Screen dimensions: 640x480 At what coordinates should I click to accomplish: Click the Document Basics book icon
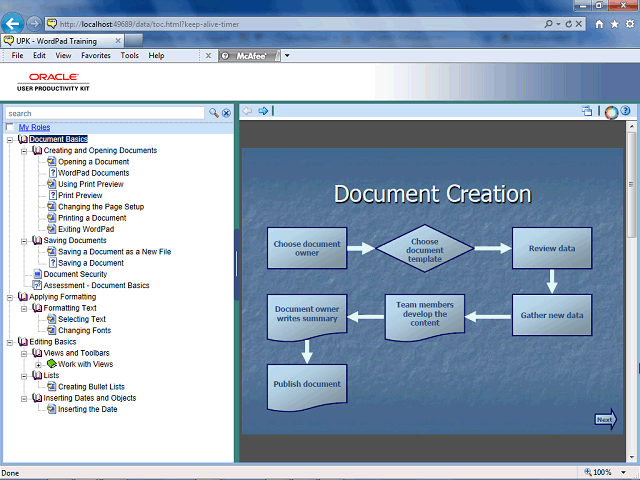click(23, 139)
